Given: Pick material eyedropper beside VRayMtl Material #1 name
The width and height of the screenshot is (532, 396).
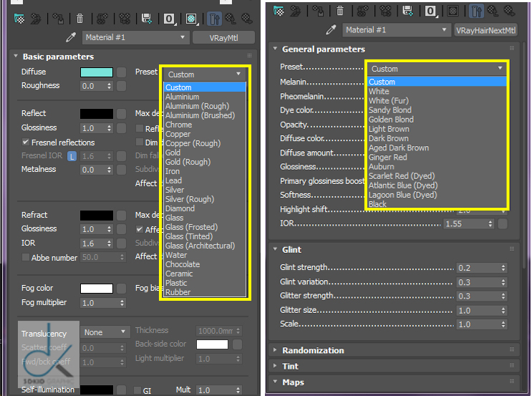Looking at the screenshot, I should point(71,37).
